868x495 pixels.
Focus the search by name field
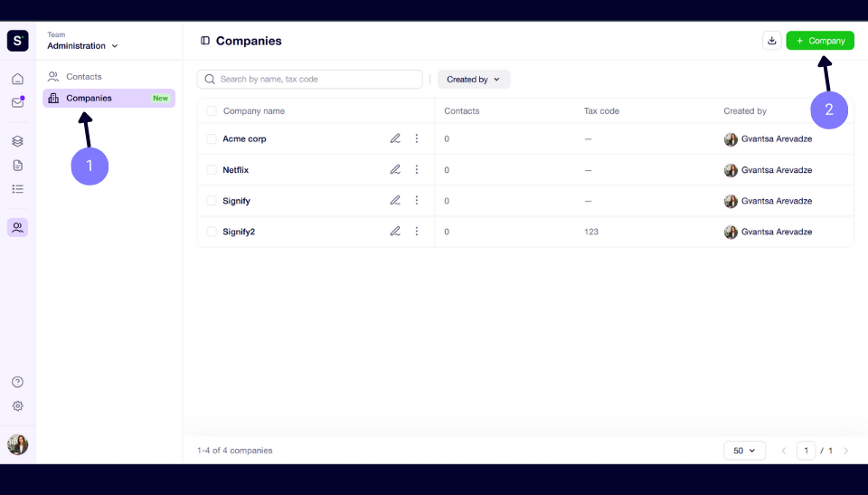click(x=310, y=80)
